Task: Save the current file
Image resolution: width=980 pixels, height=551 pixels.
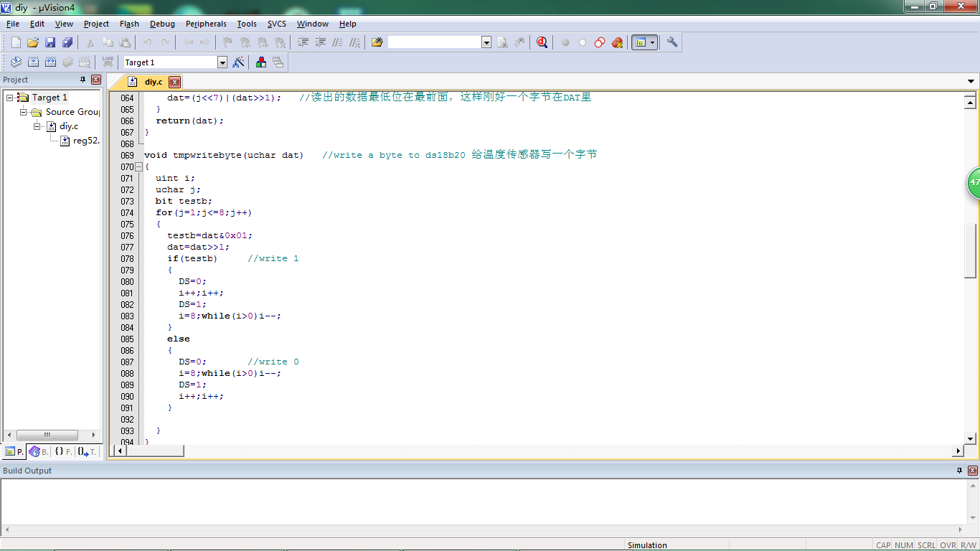Action: pyautogui.click(x=50, y=42)
